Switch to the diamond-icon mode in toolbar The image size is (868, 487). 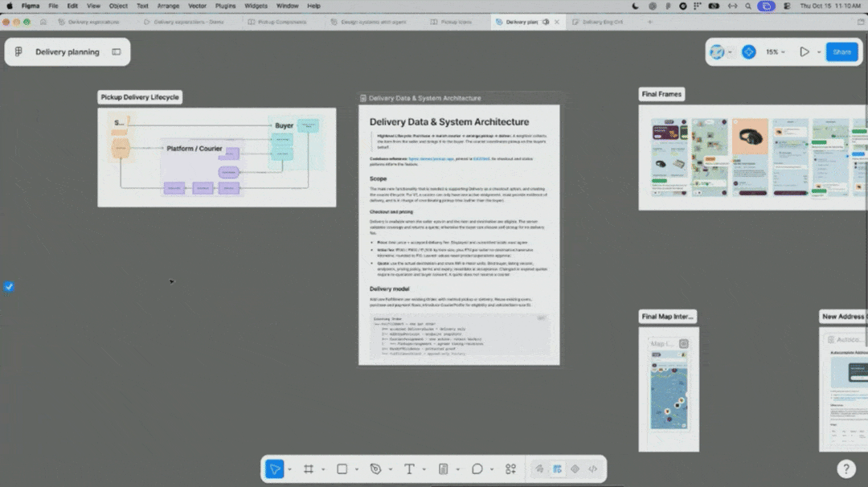tap(575, 469)
